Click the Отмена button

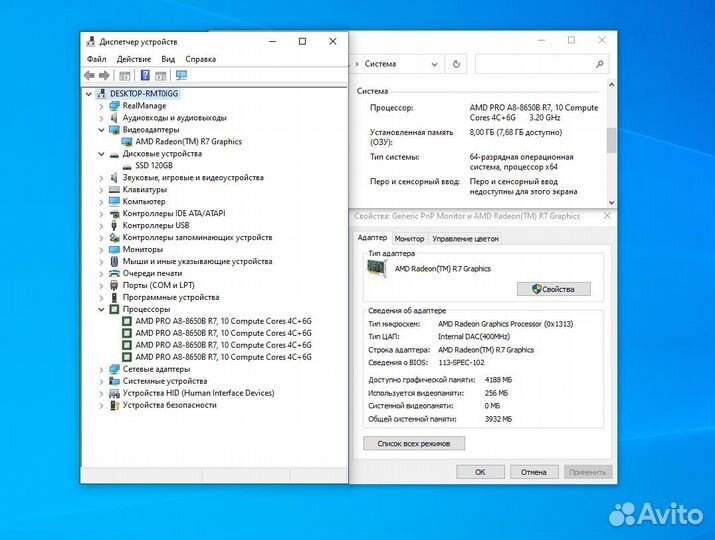click(534, 472)
